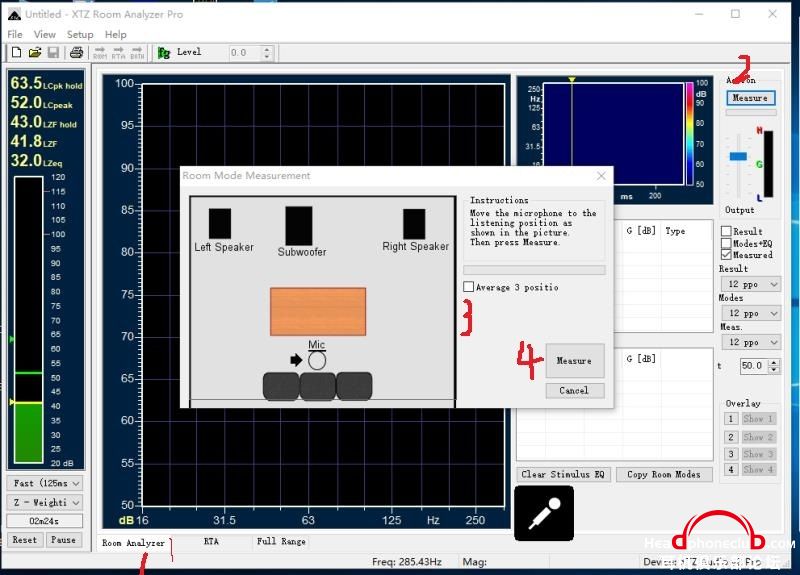Click the Type column header

[x=675, y=231]
